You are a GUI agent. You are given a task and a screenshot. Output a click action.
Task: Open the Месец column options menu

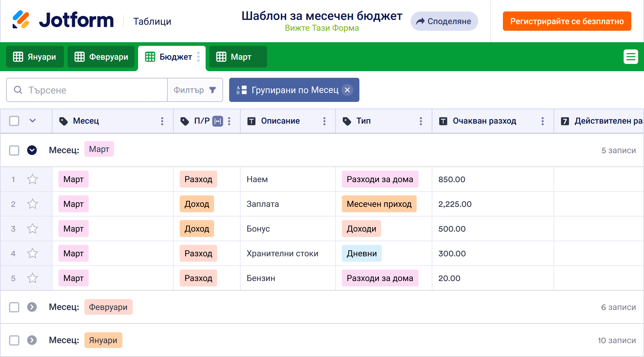(x=162, y=121)
